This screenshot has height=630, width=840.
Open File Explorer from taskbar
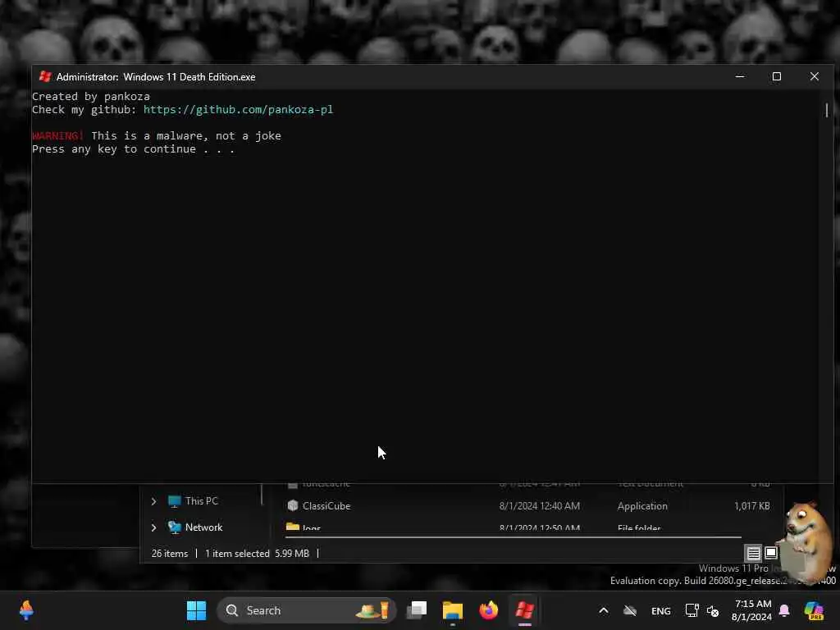click(453, 610)
